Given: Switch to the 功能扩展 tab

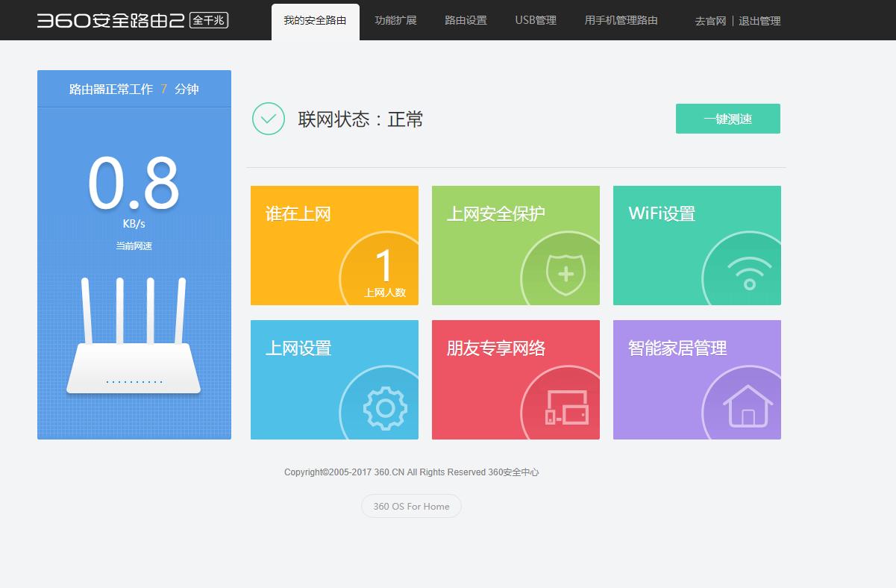Looking at the screenshot, I should tap(395, 20).
